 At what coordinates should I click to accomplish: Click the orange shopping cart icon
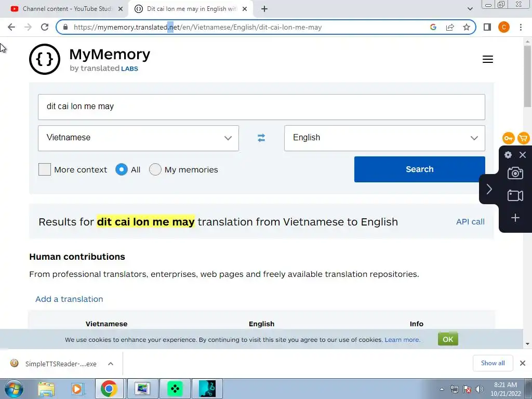(524, 138)
